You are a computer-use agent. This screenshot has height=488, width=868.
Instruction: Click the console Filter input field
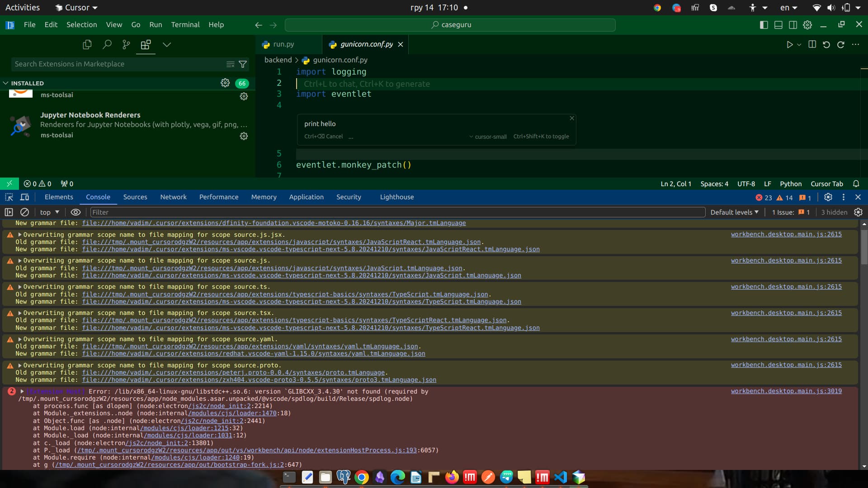click(397, 212)
